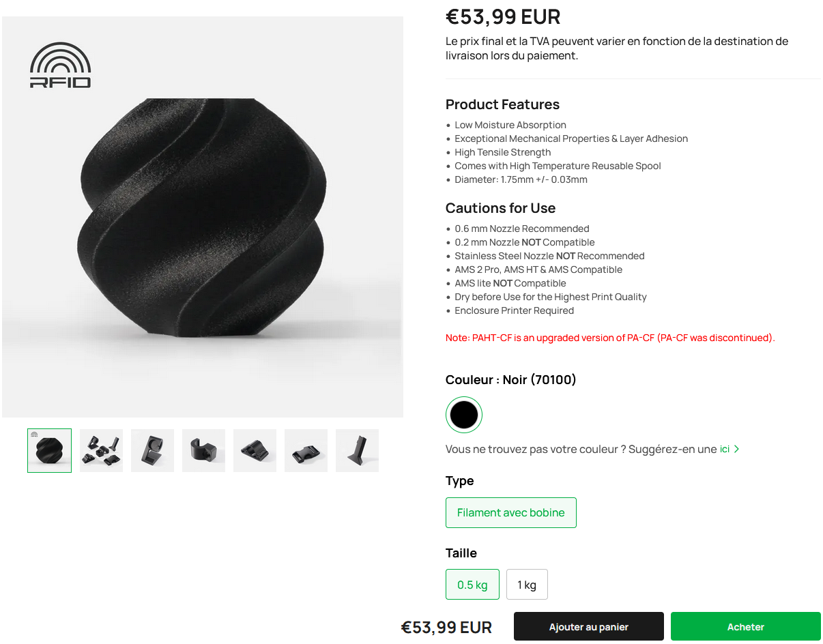The image size is (823, 644).
Task: Open the buckle clip thumbnail
Action: (x=306, y=450)
